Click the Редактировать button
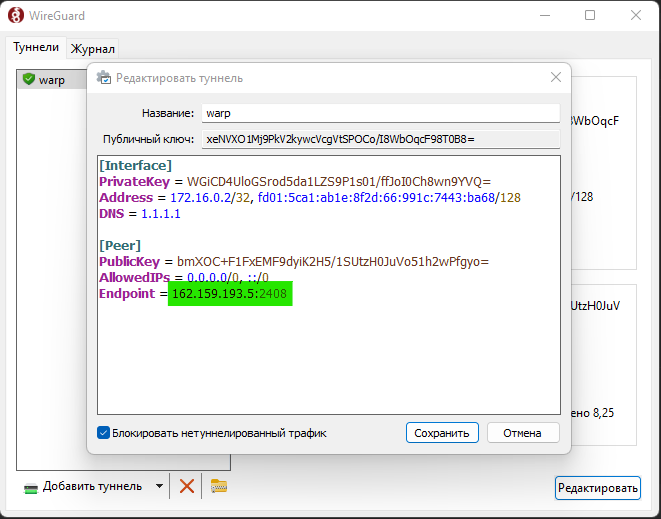 [x=597, y=488]
